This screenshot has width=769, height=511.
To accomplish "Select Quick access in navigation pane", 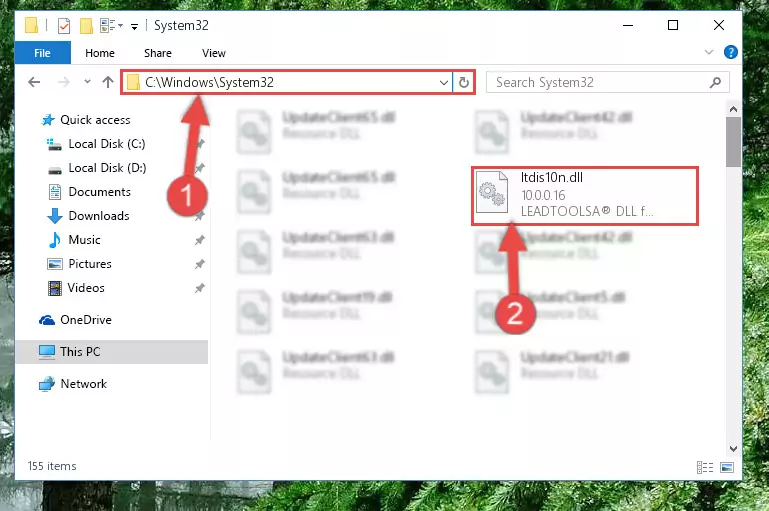I will tap(95, 120).
